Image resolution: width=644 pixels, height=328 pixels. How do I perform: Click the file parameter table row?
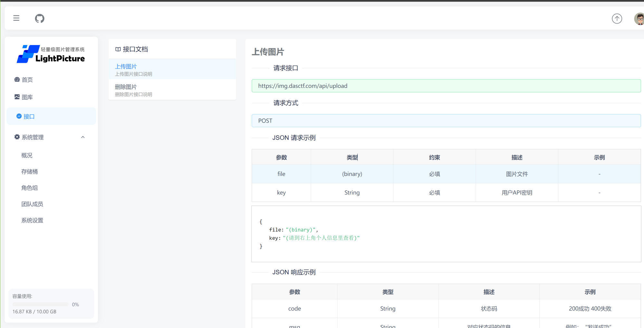(446, 174)
